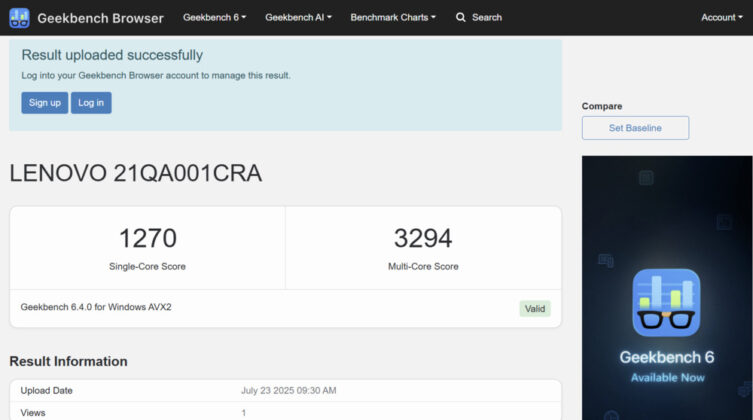Go to Geekbench Browser home title
The width and height of the screenshot is (753, 420).
[100, 18]
